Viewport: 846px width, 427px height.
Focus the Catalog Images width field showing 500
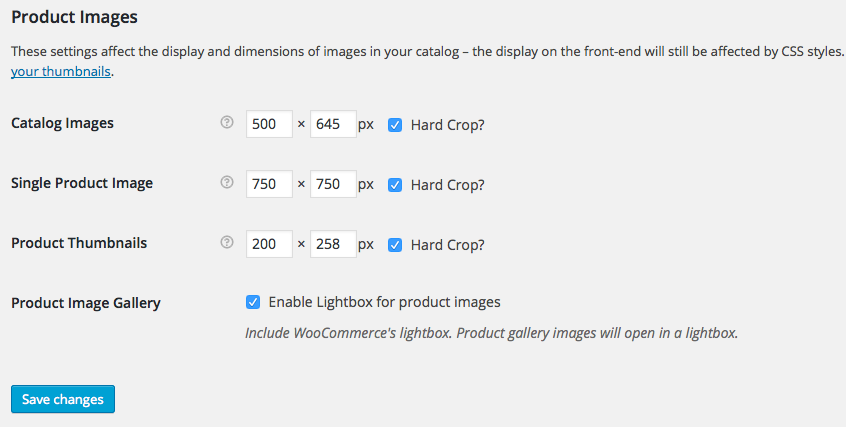pos(268,124)
